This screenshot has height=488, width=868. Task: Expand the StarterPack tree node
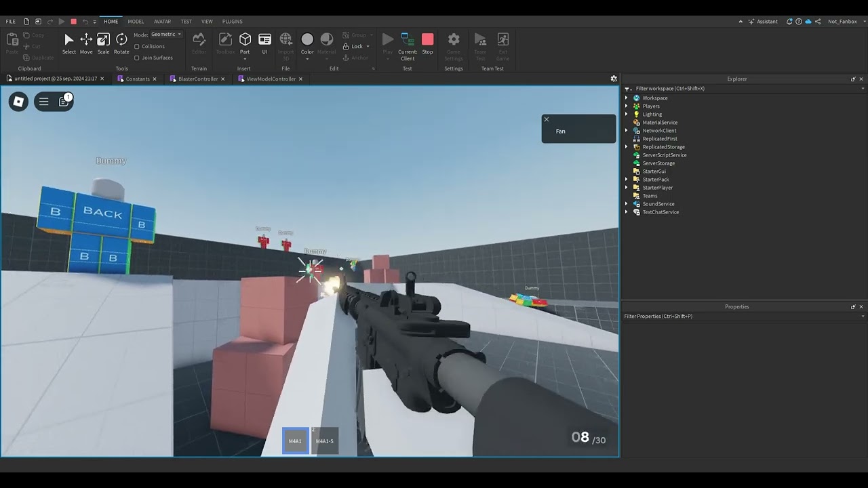point(627,180)
